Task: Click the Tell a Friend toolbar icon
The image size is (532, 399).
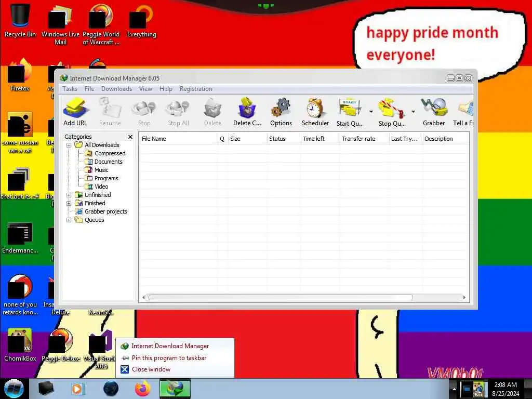Action: tap(463, 112)
